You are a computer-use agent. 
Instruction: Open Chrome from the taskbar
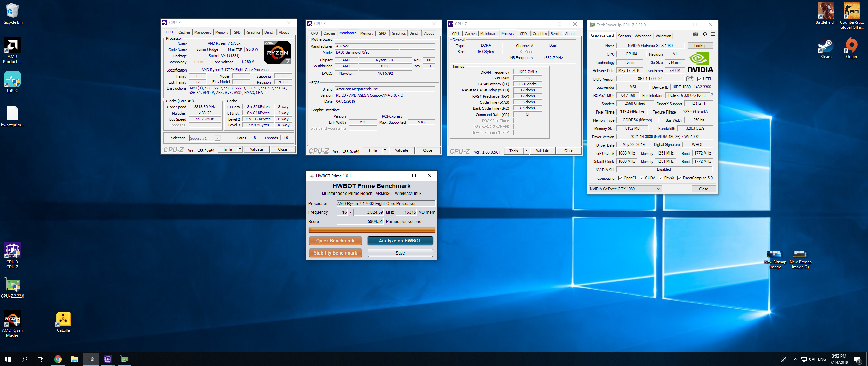[58, 359]
